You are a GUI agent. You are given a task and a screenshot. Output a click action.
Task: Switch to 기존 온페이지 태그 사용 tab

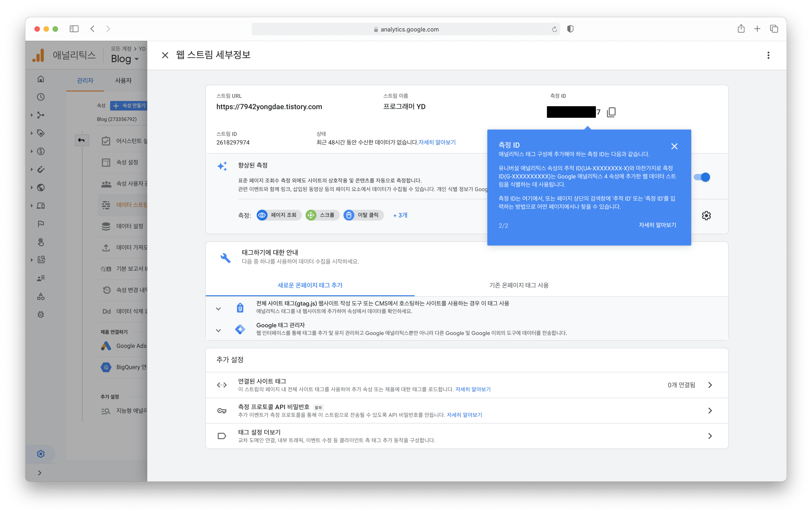[519, 285]
